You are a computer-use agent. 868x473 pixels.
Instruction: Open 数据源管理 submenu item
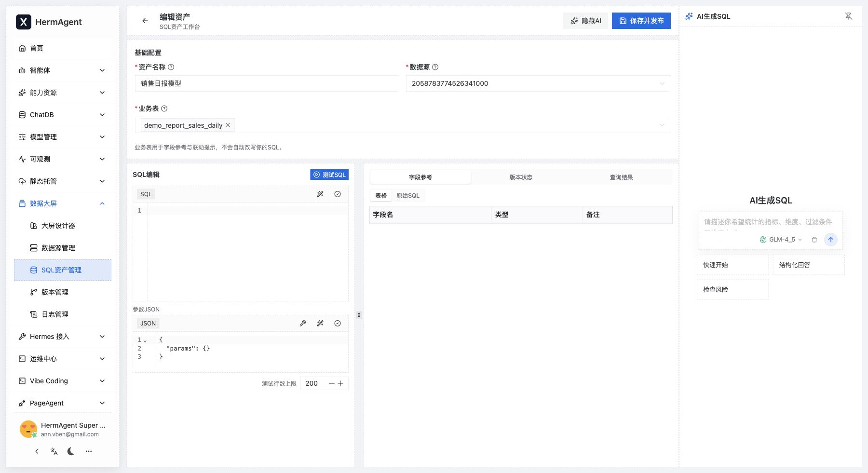click(x=63, y=248)
